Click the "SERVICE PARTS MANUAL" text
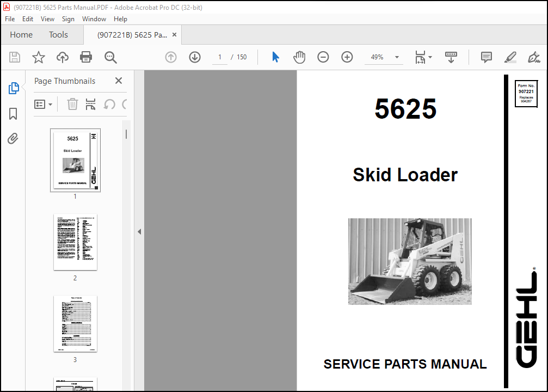 point(405,364)
